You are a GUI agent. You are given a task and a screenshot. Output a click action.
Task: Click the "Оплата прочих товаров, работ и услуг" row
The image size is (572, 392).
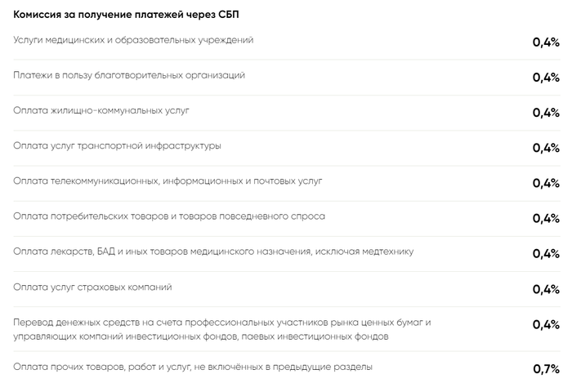[x=193, y=367]
